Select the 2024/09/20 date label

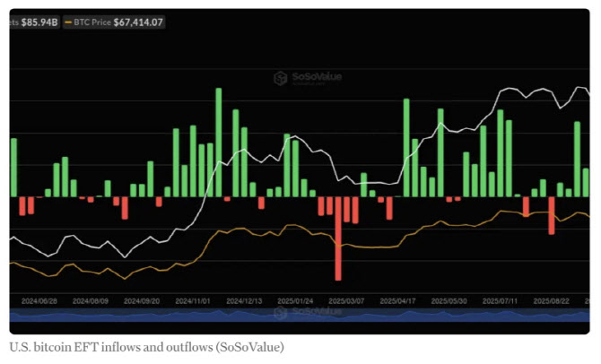142,301
